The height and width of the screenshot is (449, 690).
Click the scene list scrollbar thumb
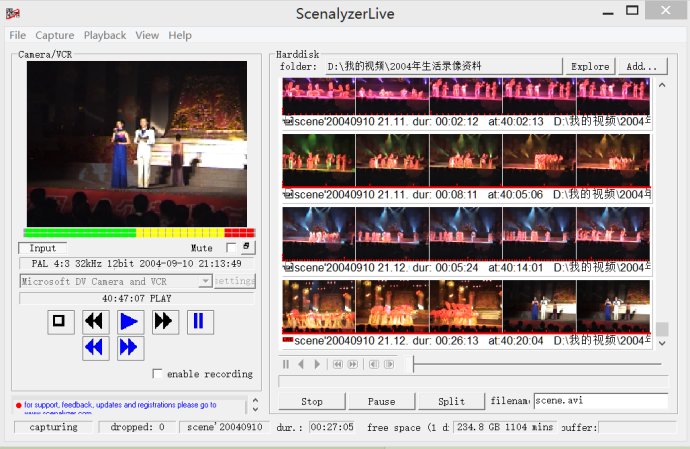(662, 329)
